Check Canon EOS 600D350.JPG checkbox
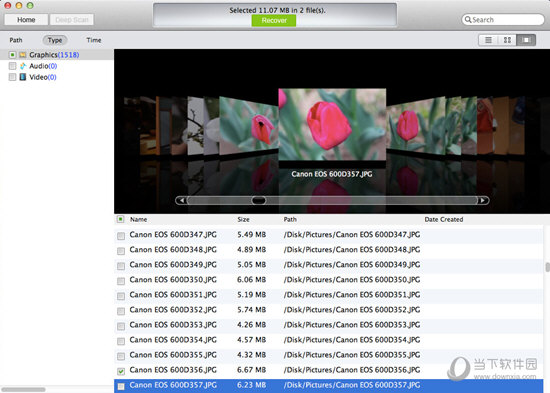 121,281
